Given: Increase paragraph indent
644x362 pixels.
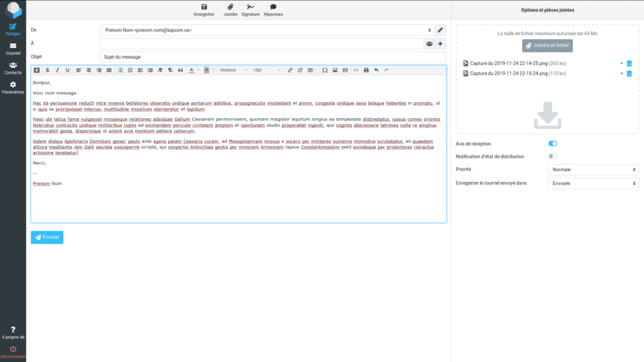Looking at the screenshot, I should [150, 70].
